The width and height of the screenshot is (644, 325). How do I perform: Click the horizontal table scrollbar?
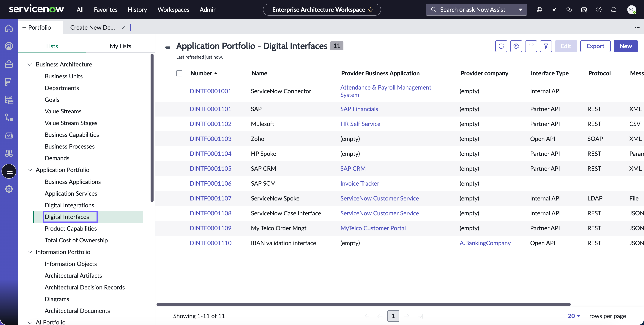click(364, 304)
